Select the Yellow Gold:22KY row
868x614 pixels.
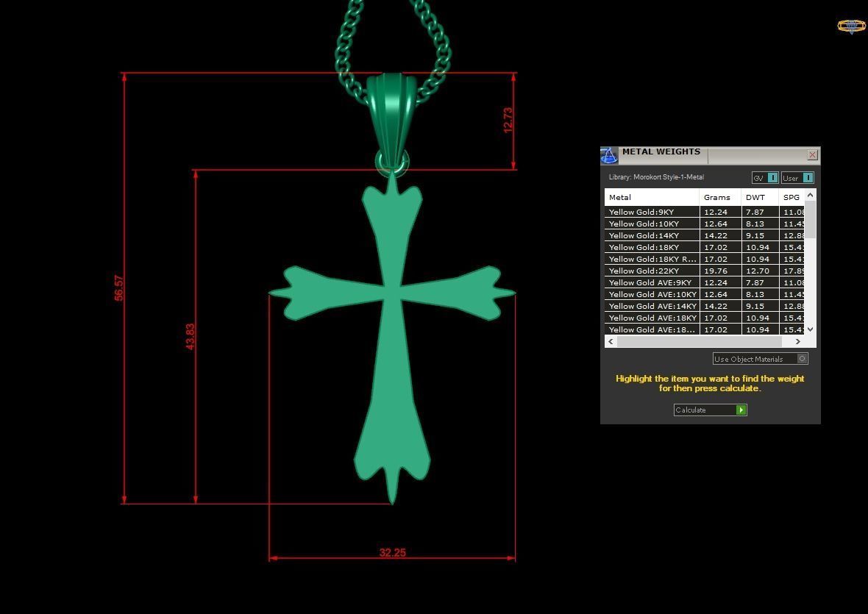click(x=704, y=271)
